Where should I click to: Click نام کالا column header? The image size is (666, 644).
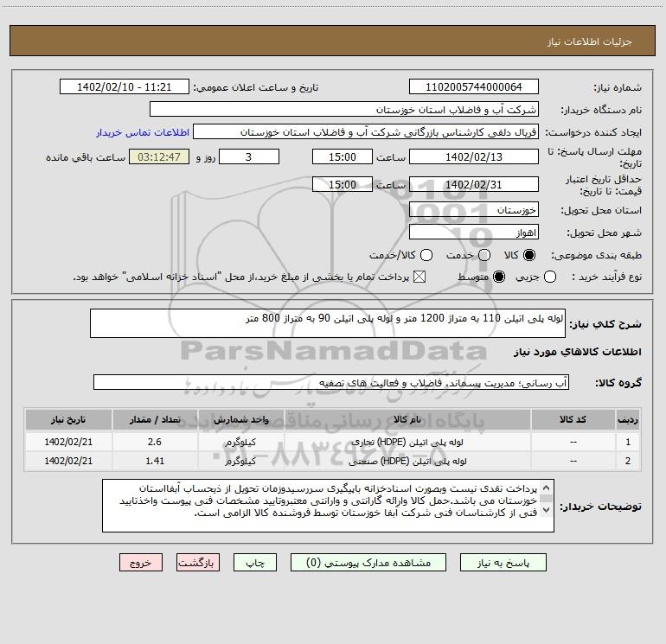(407, 419)
